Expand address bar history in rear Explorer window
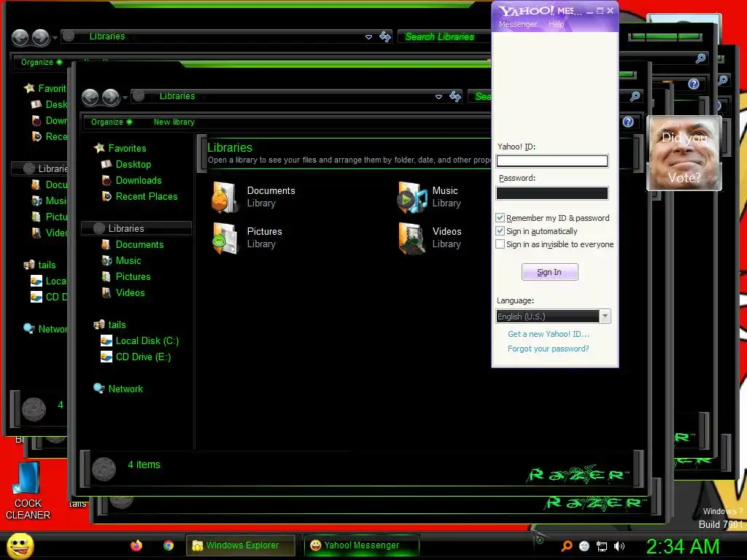Screen dimensions: 747x560 [x=368, y=36]
